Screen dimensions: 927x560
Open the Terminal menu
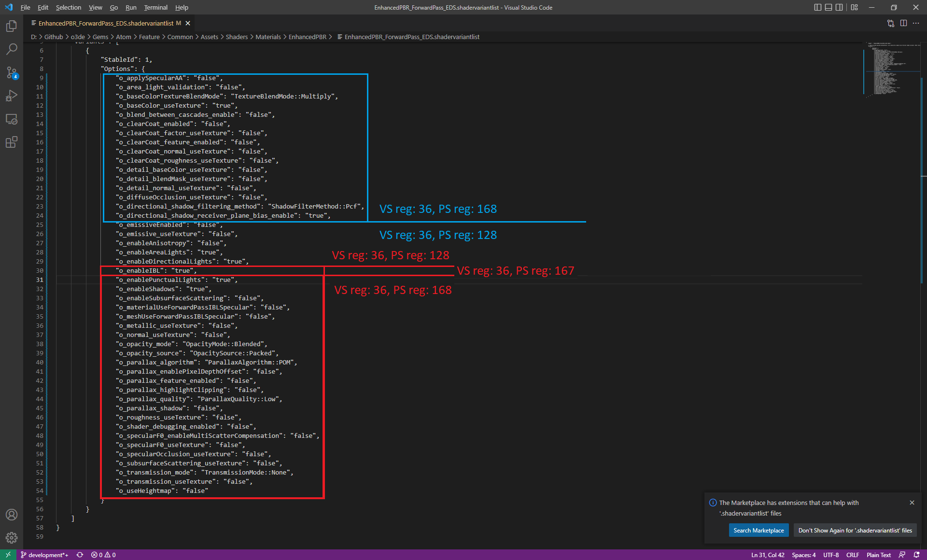pos(155,7)
